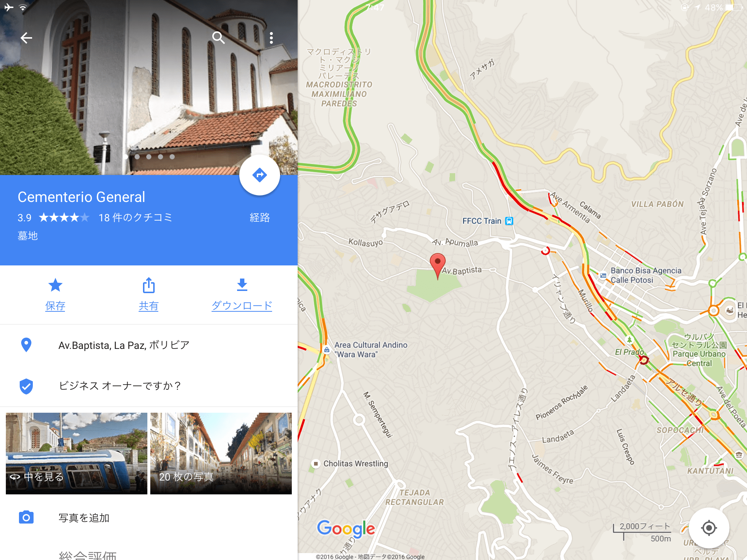Tap the blue directions arrow button

click(x=260, y=175)
